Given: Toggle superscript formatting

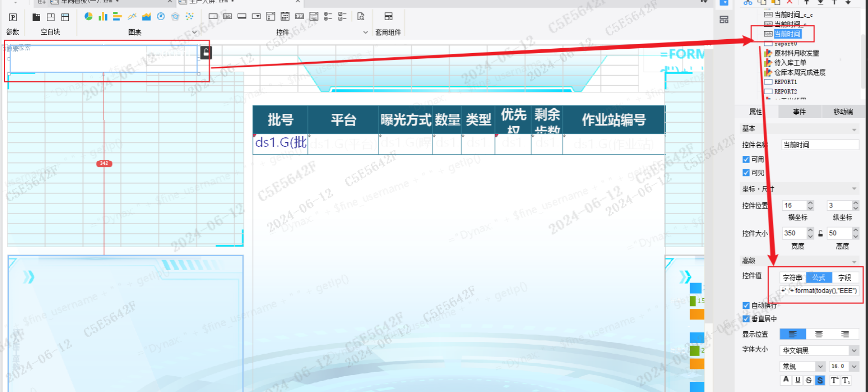Looking at the screenshot, I should pos(835,380).
